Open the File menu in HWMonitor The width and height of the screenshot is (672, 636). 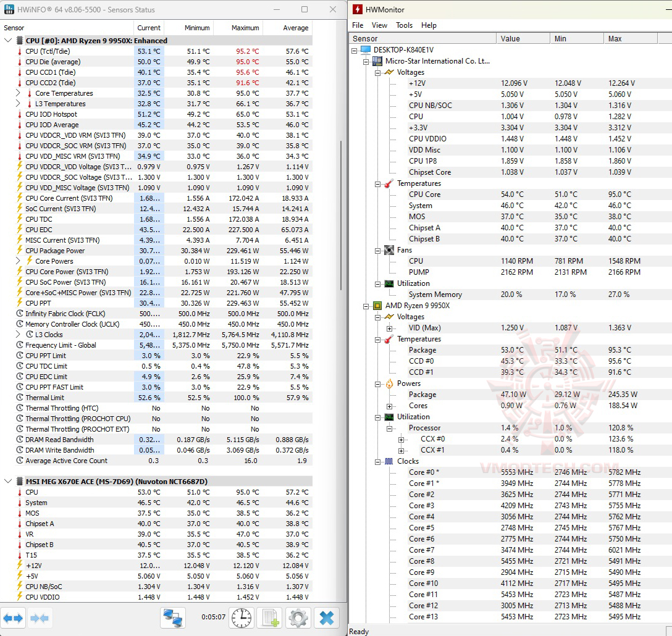coord(358,25)
